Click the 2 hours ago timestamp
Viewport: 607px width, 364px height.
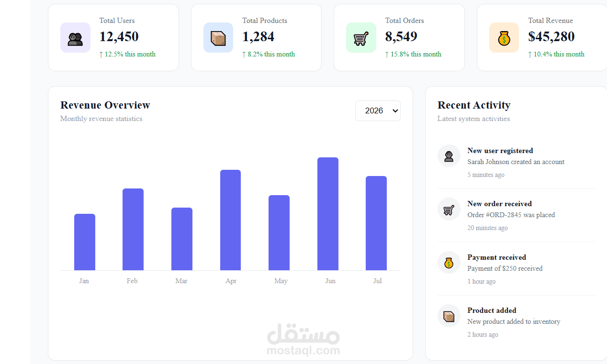[x=483, y=334]
